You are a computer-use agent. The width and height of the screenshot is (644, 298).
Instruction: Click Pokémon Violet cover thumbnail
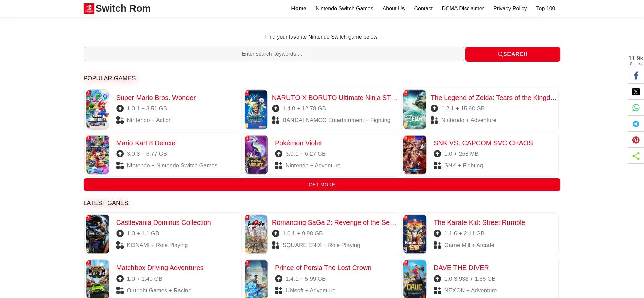[256, 155]
